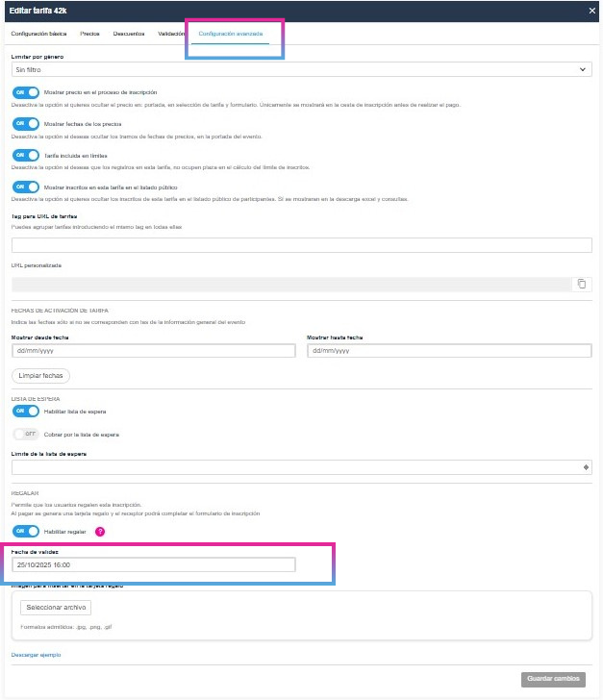Click the Limpiar fechas button
The width and height of the screenshot is (603, 700).
click(x=40, y=376)
